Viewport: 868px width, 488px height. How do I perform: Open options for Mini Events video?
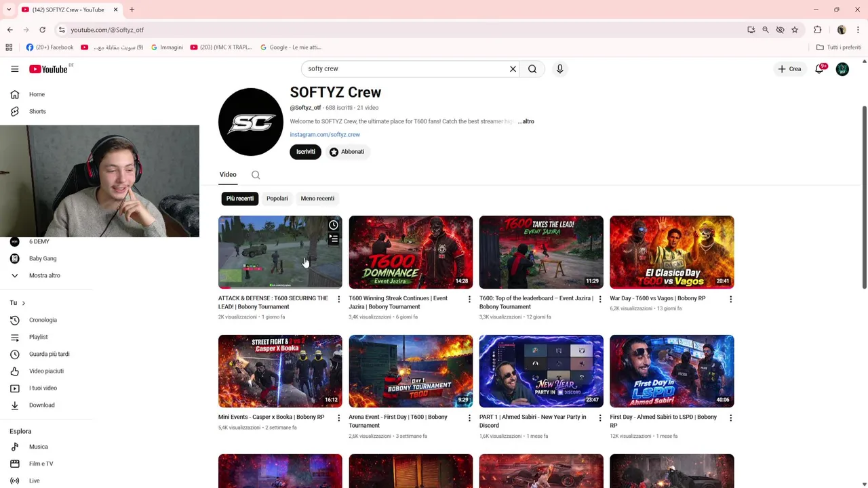[339, 418]
